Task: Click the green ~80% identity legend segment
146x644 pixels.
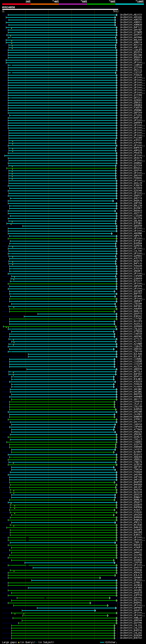Action: [x=101, y=4]
